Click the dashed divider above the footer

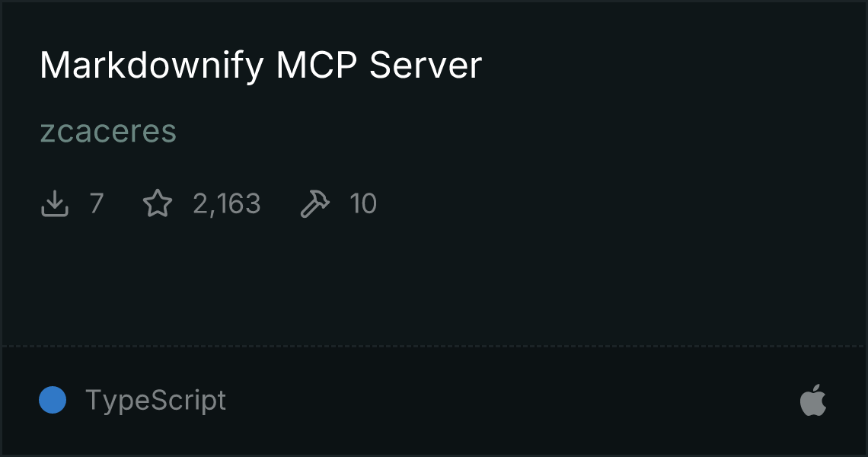pyautogui.click(x=434, y=347)
